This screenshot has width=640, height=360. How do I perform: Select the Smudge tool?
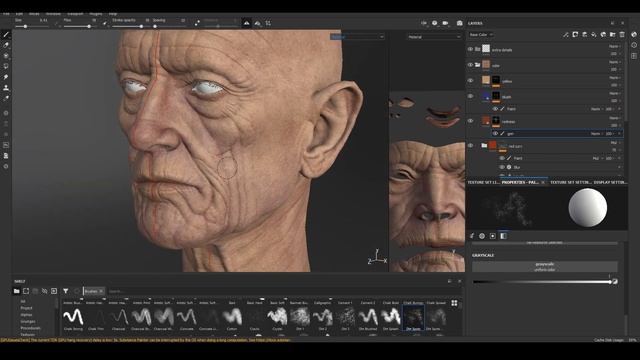[6, 77]
